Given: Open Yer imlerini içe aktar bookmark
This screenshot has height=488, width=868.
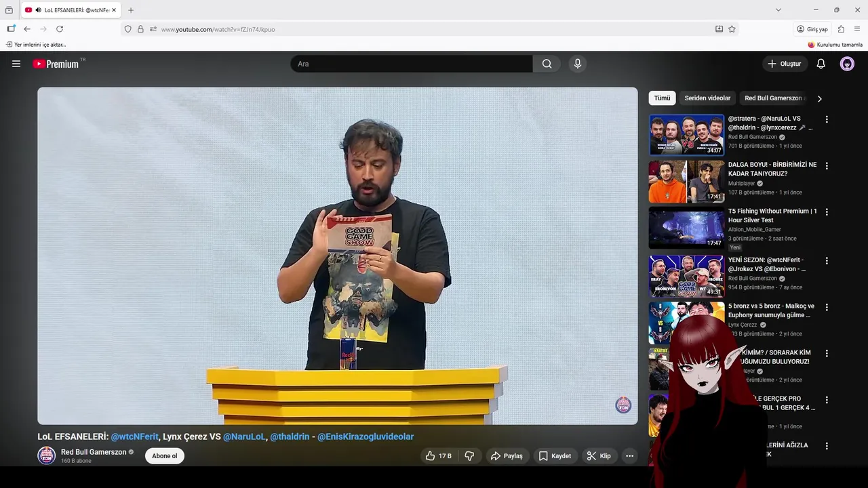Looking at the screenshot, I should pyautogui.click(x=36, y=45).
